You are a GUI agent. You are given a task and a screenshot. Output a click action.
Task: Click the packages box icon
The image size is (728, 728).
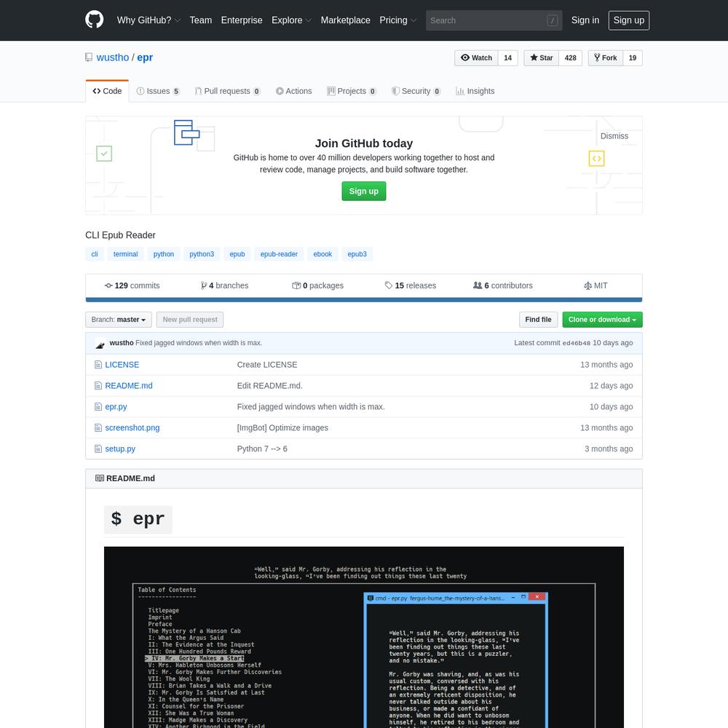click(296, 285)
